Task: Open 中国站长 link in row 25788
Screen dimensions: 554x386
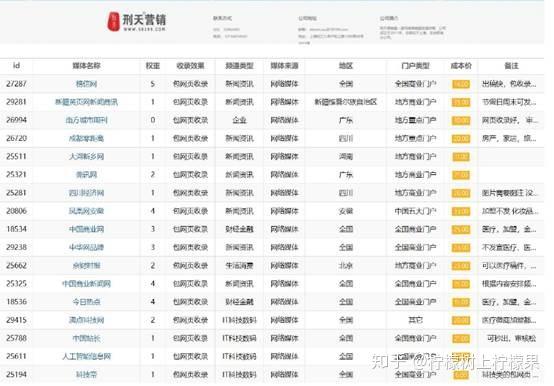Action: click(x=87, y=338)
